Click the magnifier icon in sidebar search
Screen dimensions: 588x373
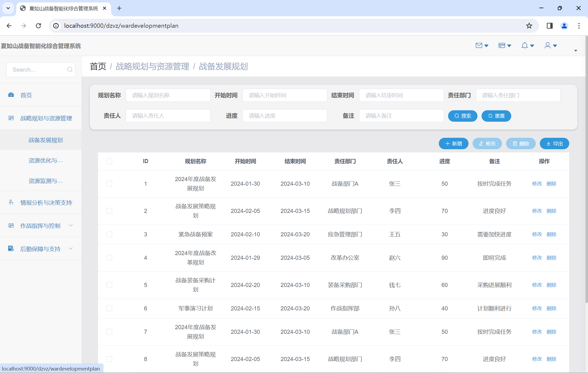[x=70, y=70]
